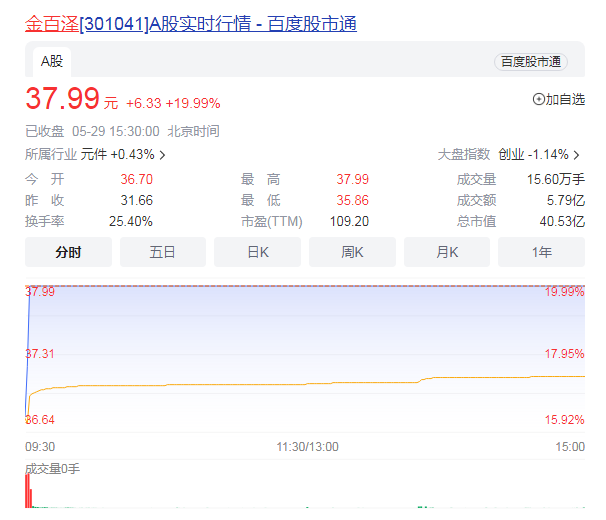Click the 创业 index name
This screenshot has width=606, height=520.
coord(511,155)
